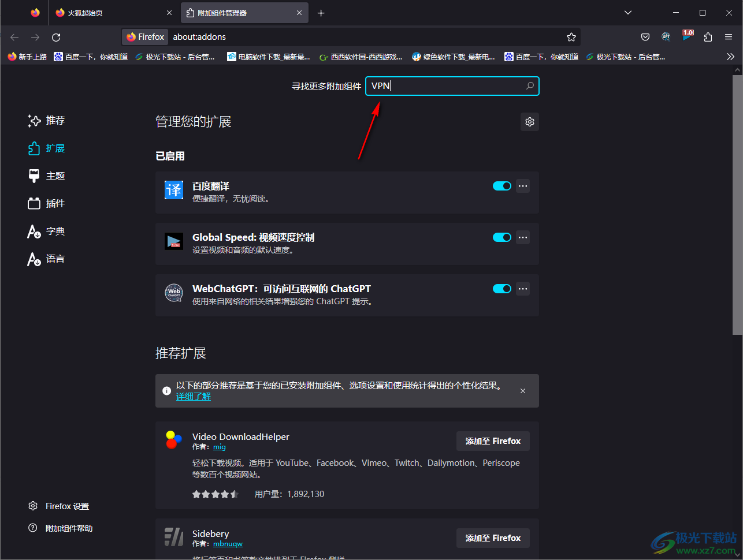Click the Video DownloadHelper star rating
This screenshot has height=560, width=743.
click(216, 494)
